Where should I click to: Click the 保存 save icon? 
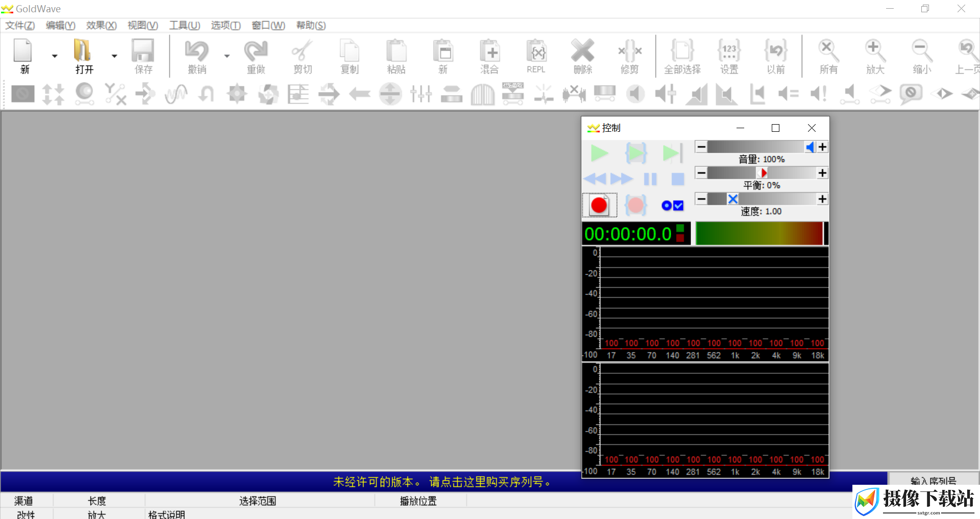pos(143,56)
